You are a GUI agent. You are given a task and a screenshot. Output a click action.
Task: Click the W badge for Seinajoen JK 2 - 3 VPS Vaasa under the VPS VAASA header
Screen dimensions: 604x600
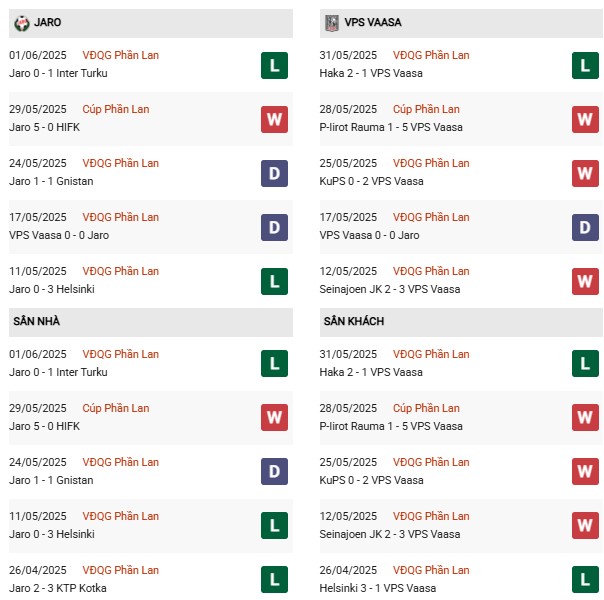[585, 282]
